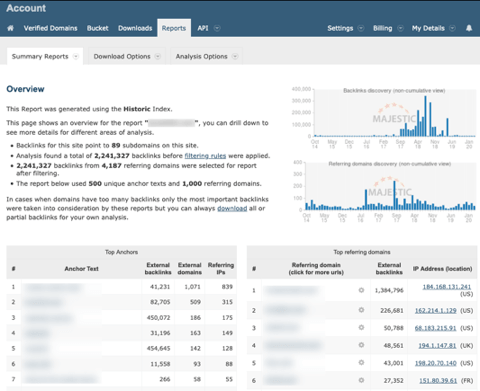Go to the home icon in navigation
480x391 pixels.
point(11,28)
